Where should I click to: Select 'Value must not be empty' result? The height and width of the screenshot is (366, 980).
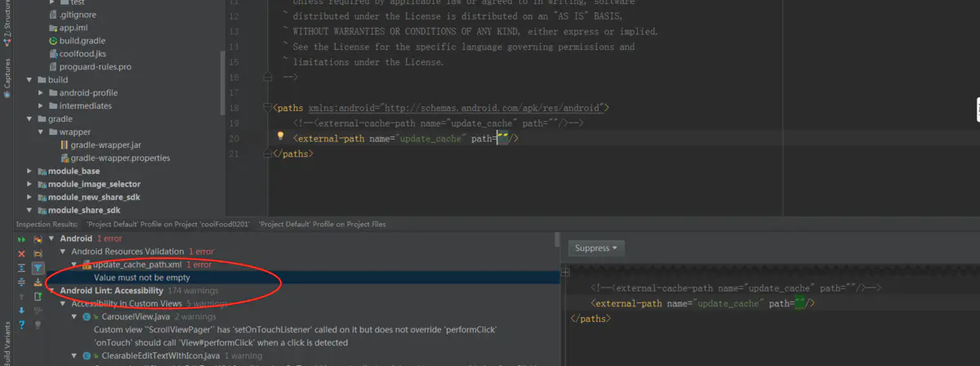142,278
